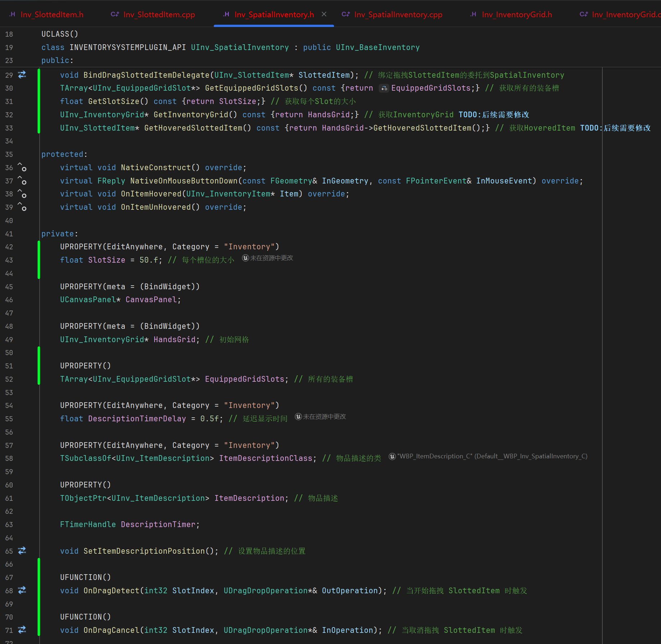Click the GetEquippedGridSlots function name
Viewport: 661px width, 644px height.
[x=252, y=88]
